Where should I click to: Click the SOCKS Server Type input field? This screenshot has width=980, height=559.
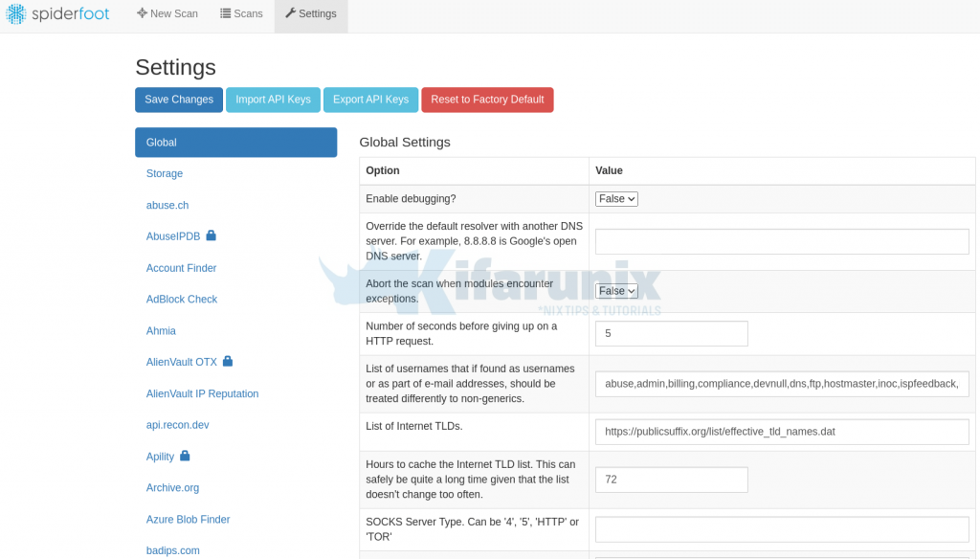(x=782, y=529)
